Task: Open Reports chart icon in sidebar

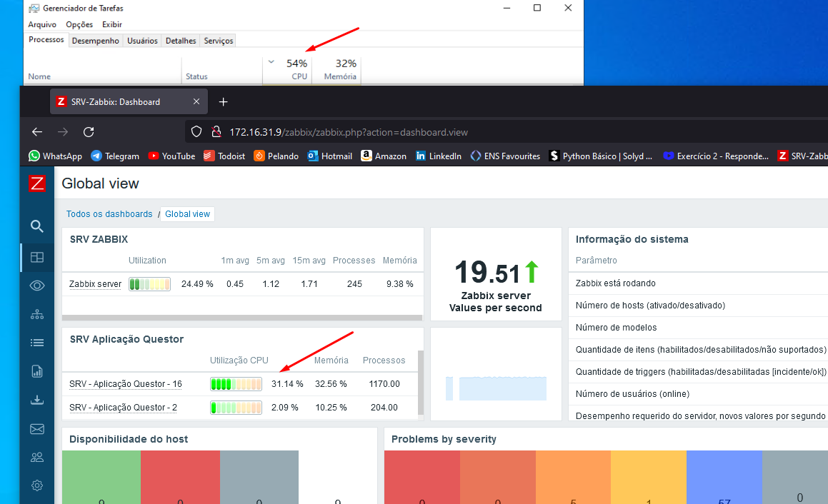Action: pos(37,371)
